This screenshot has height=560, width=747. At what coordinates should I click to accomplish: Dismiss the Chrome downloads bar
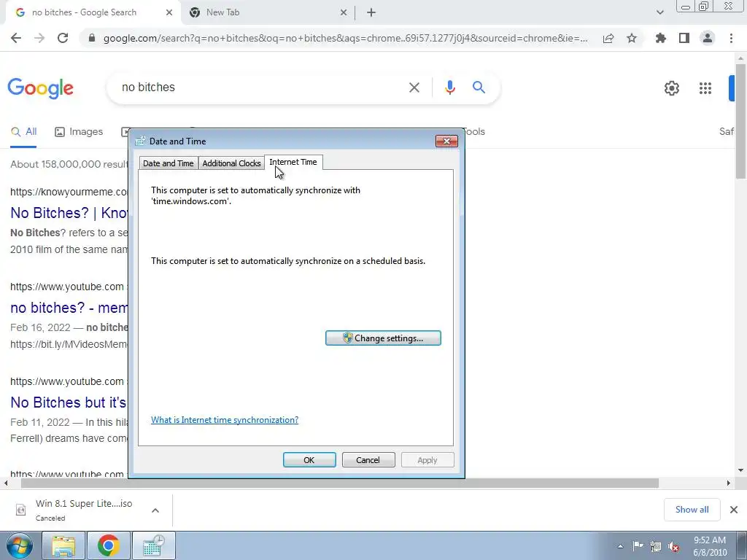coord(734,510)
